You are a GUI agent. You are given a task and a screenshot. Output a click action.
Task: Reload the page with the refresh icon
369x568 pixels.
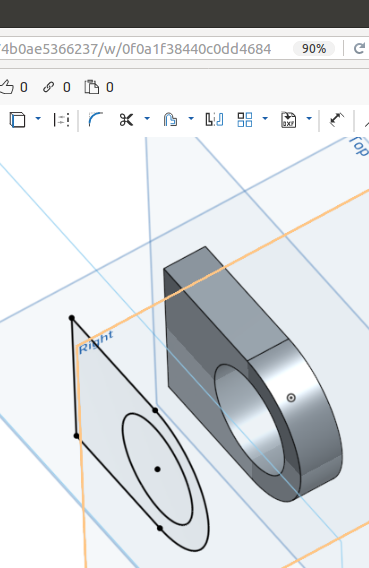tap(359, 49)
